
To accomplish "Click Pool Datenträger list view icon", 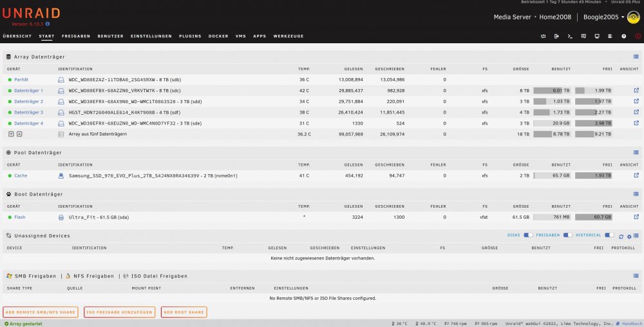I will pyautogui.click(x=636, y=153).
